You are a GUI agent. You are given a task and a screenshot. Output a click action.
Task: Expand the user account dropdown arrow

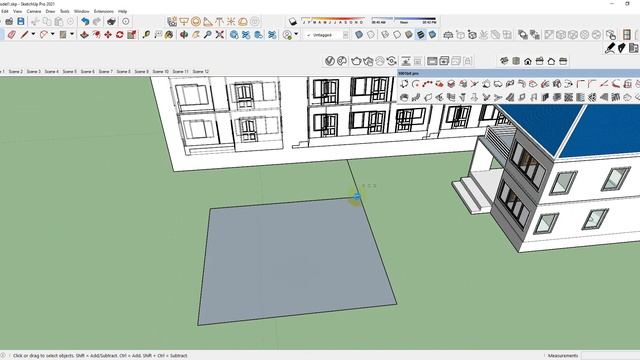[x=296, y=35]
